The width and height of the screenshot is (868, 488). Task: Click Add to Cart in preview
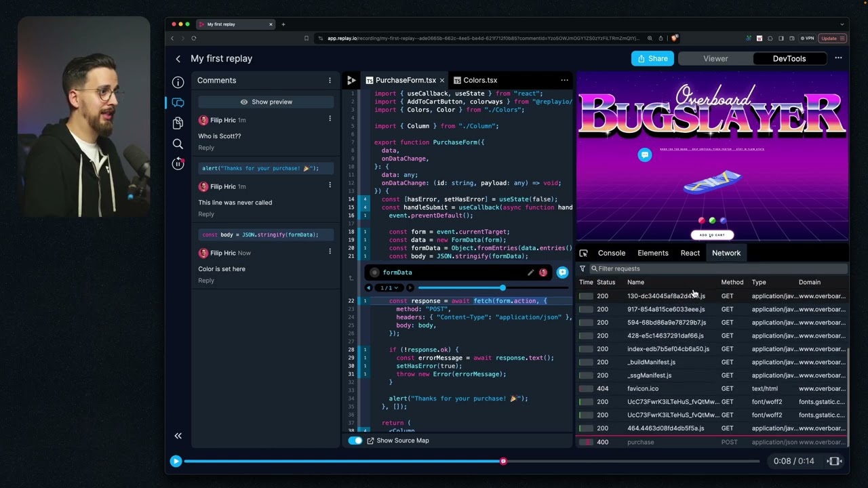point(712,235)
